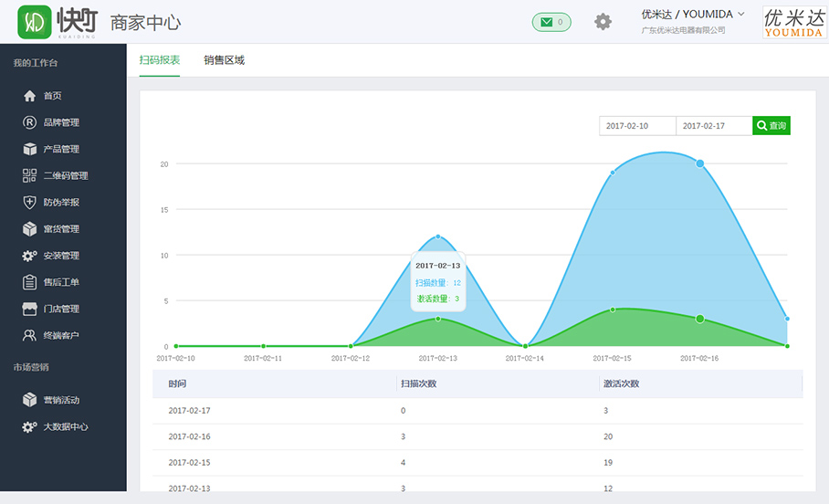Click the 市场营销 section heading
The height and width of the screenshot is (504, 829).
pos(31,368)
